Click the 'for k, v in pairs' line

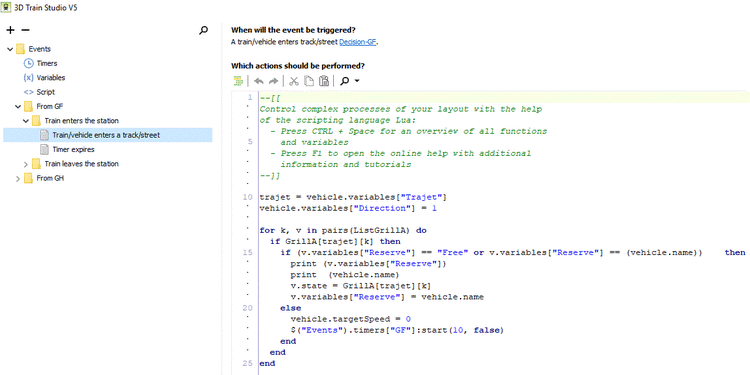point(343,230)
